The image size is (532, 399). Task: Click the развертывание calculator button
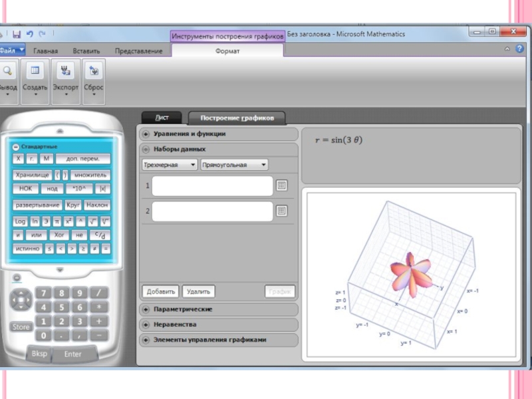[x=38, y=205]
